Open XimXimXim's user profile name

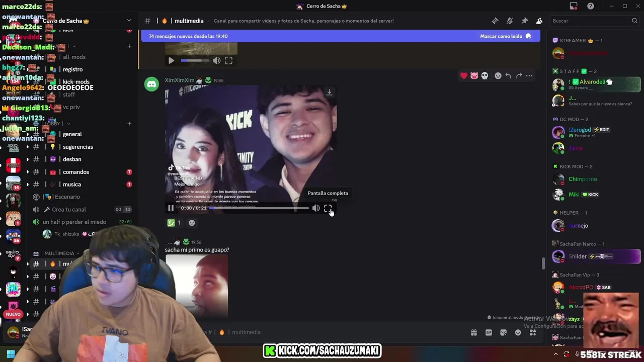click(x=180, y=80)
